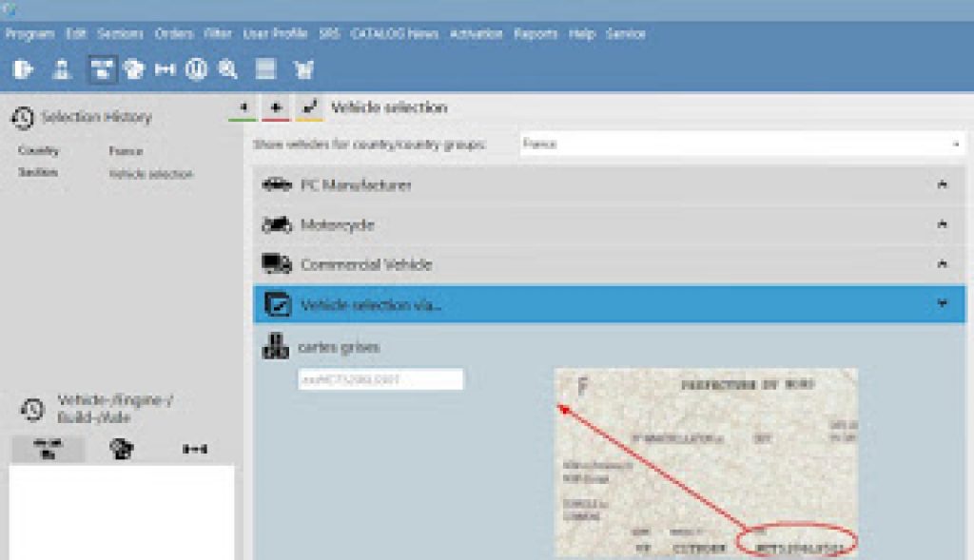
Task: Open the User Profile menu
Action: [x=276, y=32]
